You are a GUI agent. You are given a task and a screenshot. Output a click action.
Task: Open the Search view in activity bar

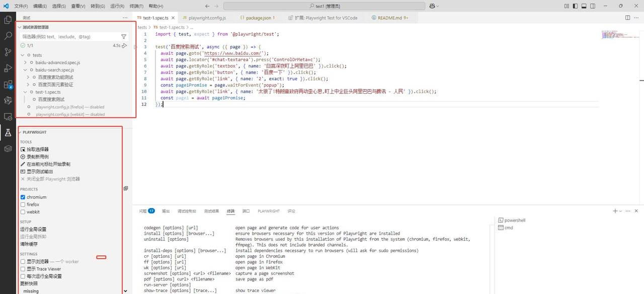tap(8, 36)
